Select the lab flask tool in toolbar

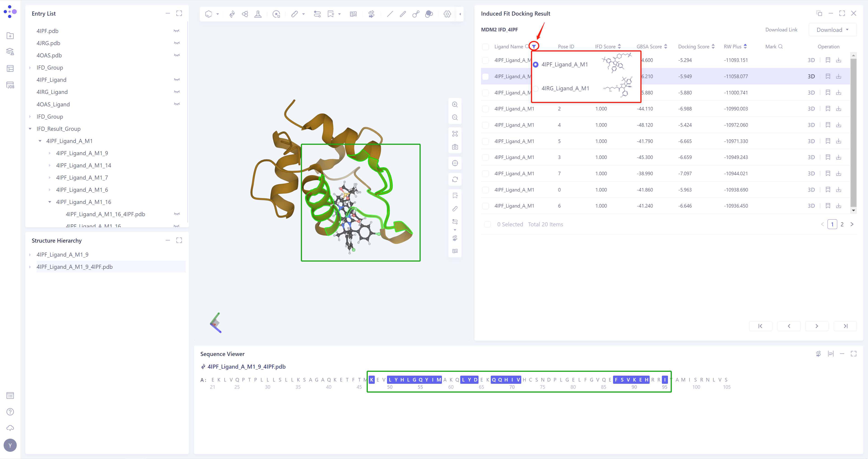(258, 14)
